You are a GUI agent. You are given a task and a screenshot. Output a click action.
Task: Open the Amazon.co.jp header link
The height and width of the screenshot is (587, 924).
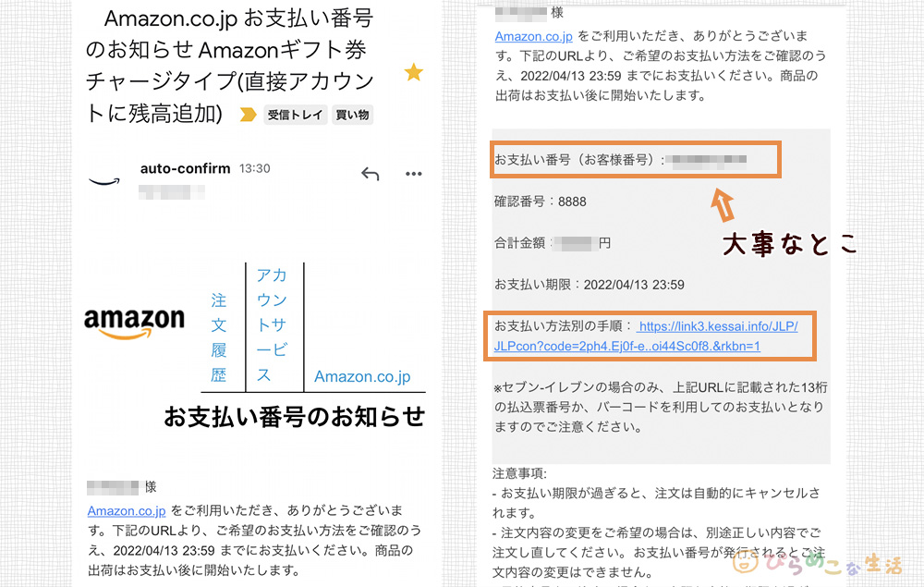(362, 376)
